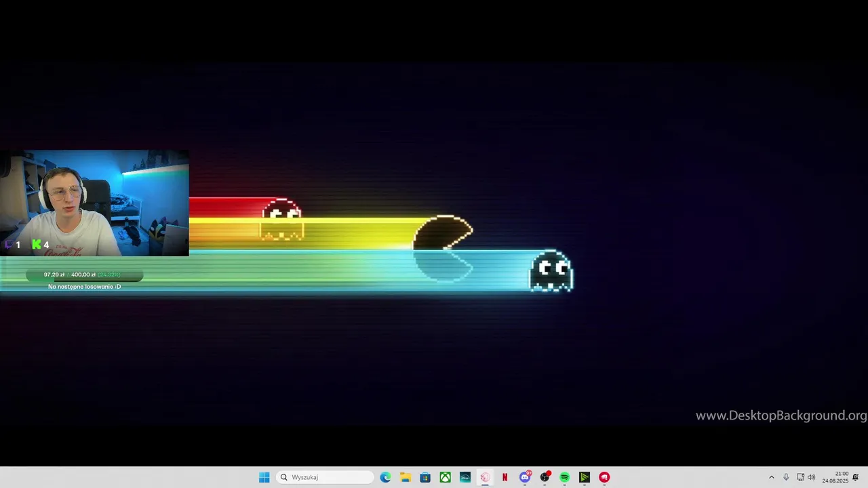The image size is (868, 488).
Task: Open the red round taskbar app
Action: [x=604, y=477]
